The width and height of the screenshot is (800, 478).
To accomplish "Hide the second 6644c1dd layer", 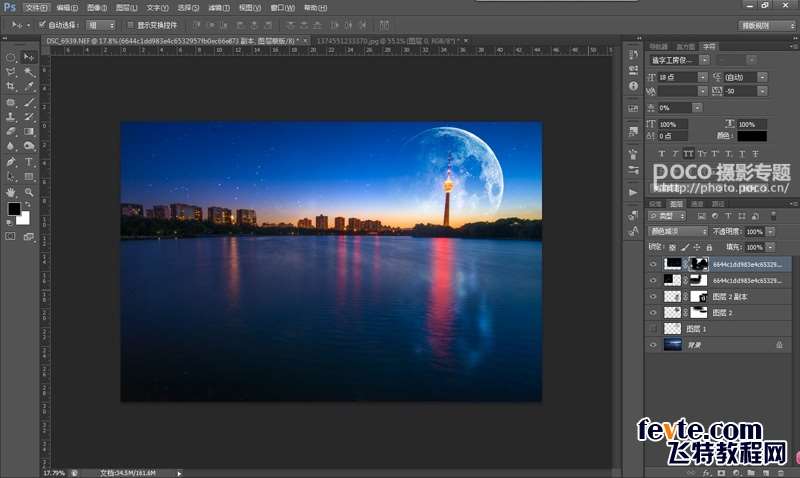I will pyautogui.click(x=653, y=280).
